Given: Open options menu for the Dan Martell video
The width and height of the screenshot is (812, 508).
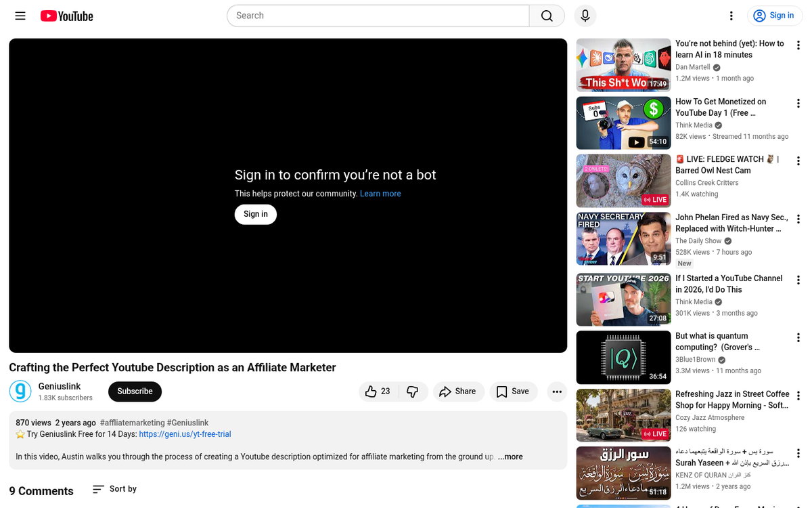Looking at the screenshot, I should (798, 45).
